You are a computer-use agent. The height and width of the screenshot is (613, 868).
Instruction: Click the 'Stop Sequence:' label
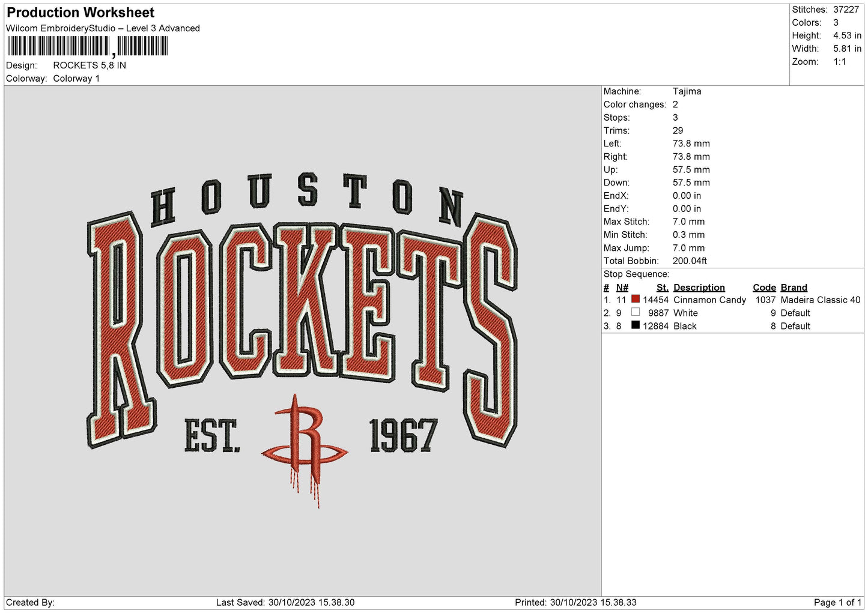pos(636,274)
